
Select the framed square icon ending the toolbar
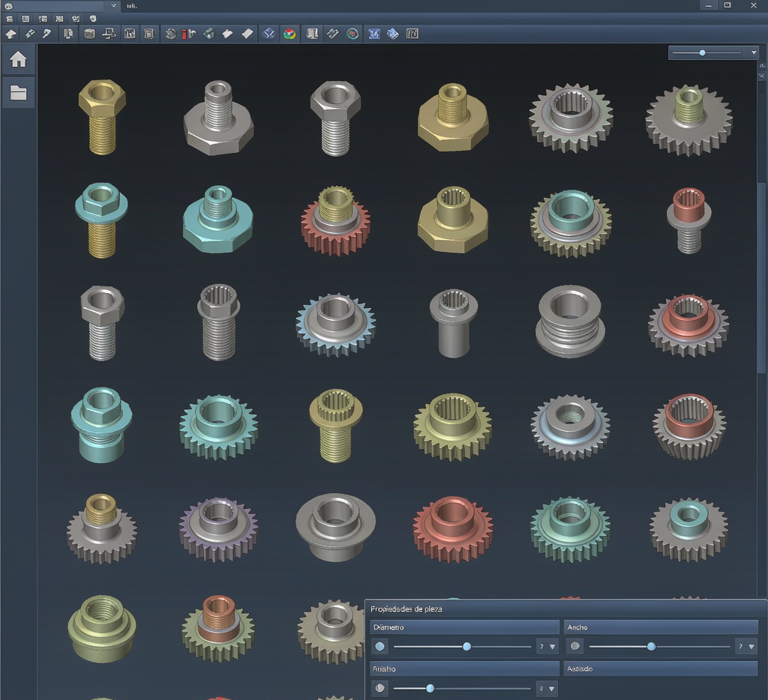click(x=412, y=34)
